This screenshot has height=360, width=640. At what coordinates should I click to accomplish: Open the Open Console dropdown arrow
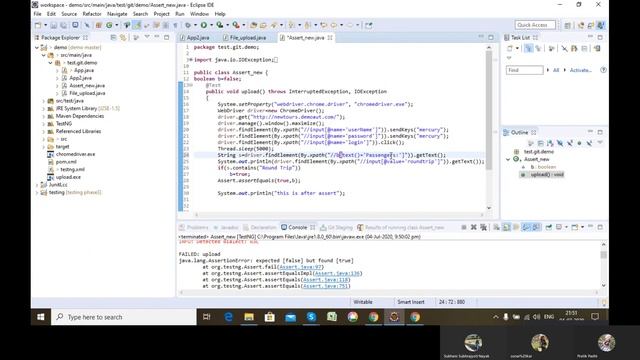tap(582, 227)
